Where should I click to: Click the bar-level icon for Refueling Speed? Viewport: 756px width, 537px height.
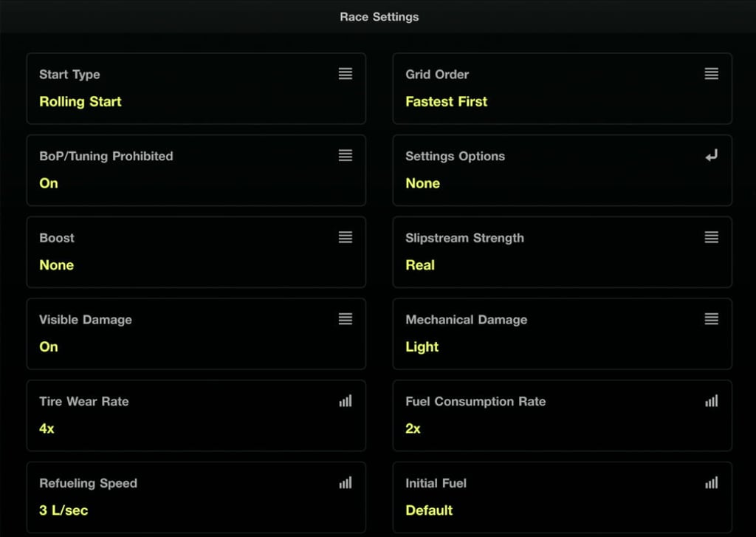[x=345, y=483]
